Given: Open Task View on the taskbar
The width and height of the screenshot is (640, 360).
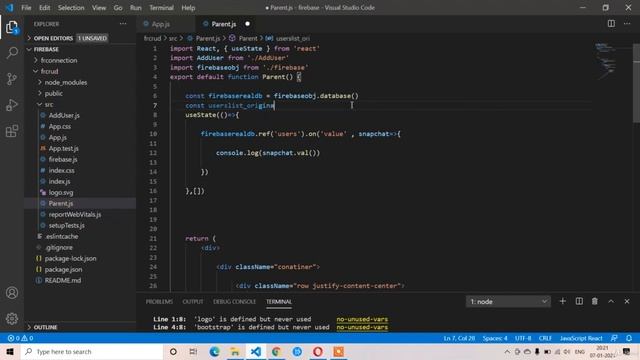Looking at the screenshot, I should pyautogui.click(x=193, y=351).
